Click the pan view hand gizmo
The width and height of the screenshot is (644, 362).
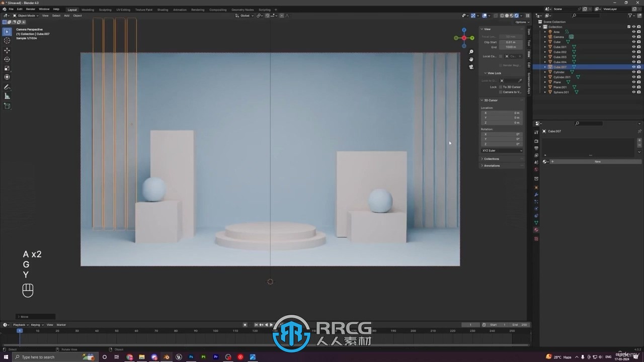click(471, 59)
